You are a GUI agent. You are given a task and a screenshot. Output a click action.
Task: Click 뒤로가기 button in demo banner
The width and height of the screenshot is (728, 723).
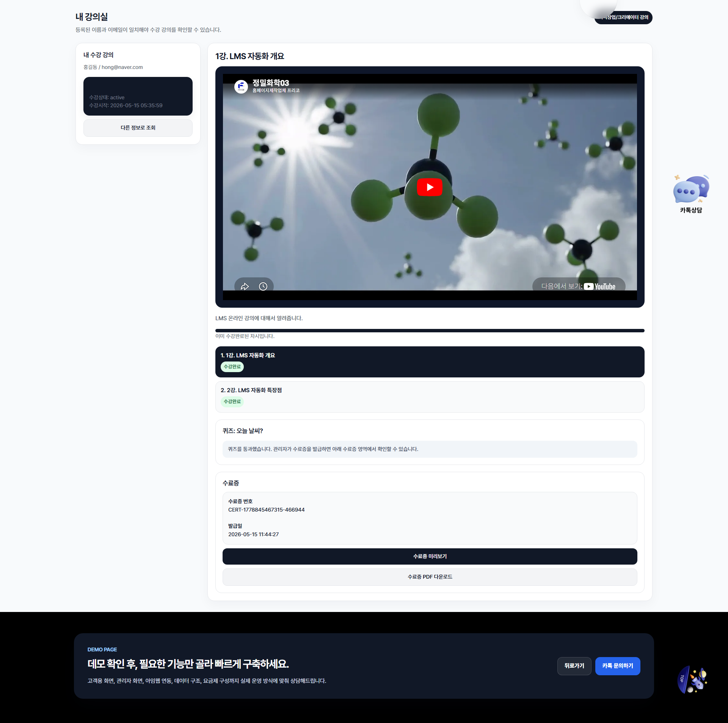[574, 666]
